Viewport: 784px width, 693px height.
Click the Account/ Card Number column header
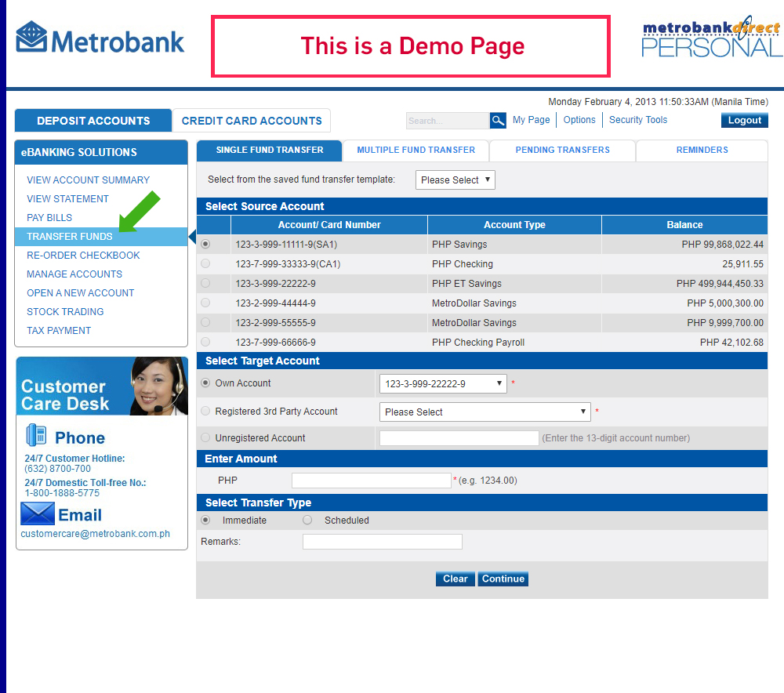tap(329, 225)
